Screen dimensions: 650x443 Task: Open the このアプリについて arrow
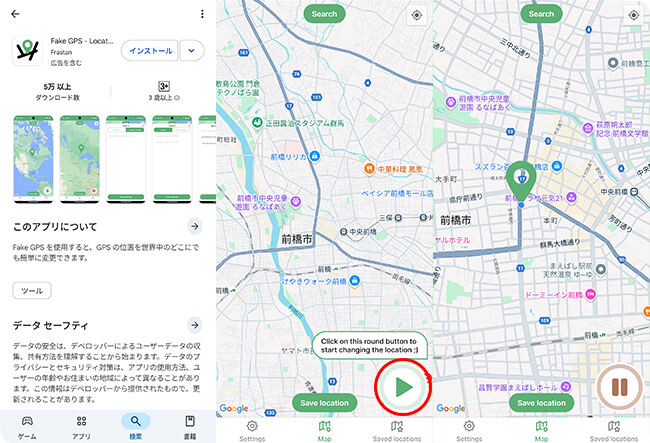point(194,226)
